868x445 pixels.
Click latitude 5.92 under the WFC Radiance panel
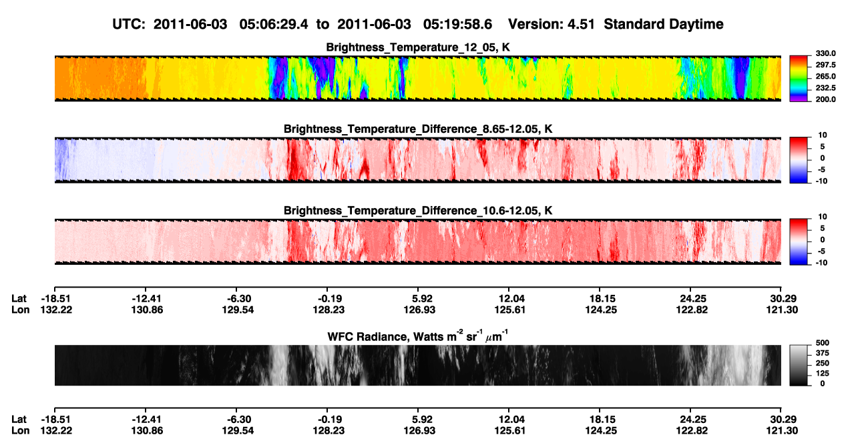point(418,419)
